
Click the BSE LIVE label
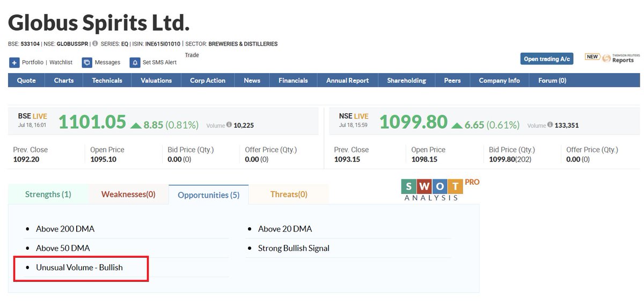[33, 115]
